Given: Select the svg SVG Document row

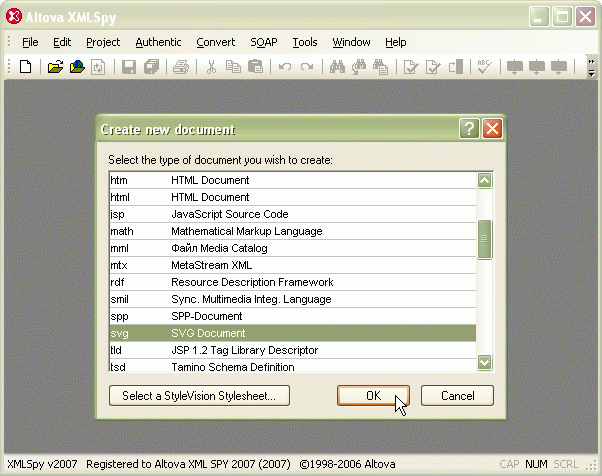Looking at the screenshot, I should (x=293, y=333).
